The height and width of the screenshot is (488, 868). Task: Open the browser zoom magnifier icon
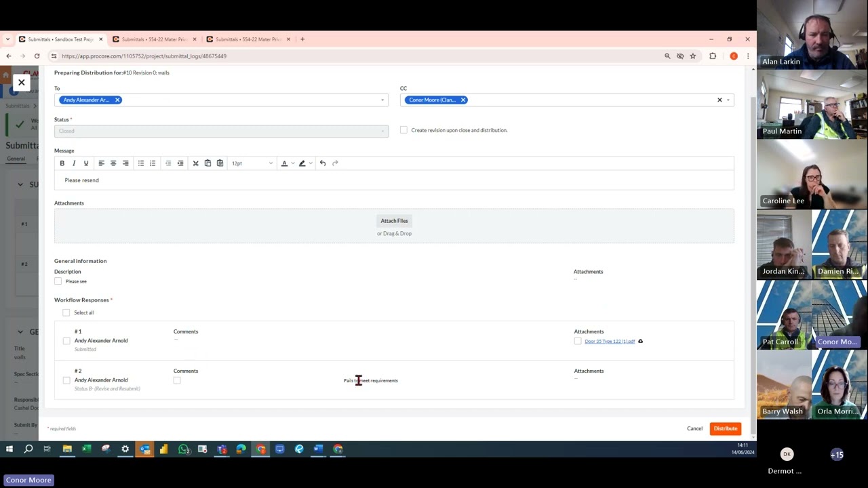pos(667,56)
